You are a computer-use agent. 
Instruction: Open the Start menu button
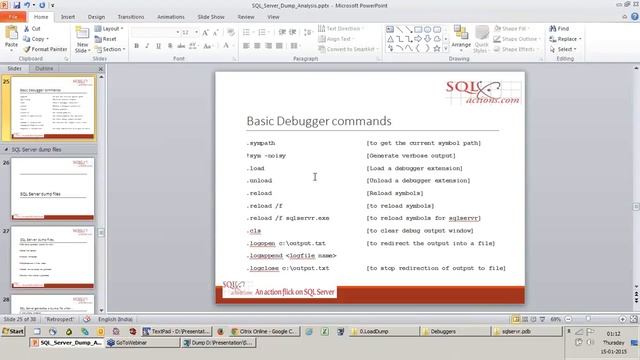pos(13,331)
